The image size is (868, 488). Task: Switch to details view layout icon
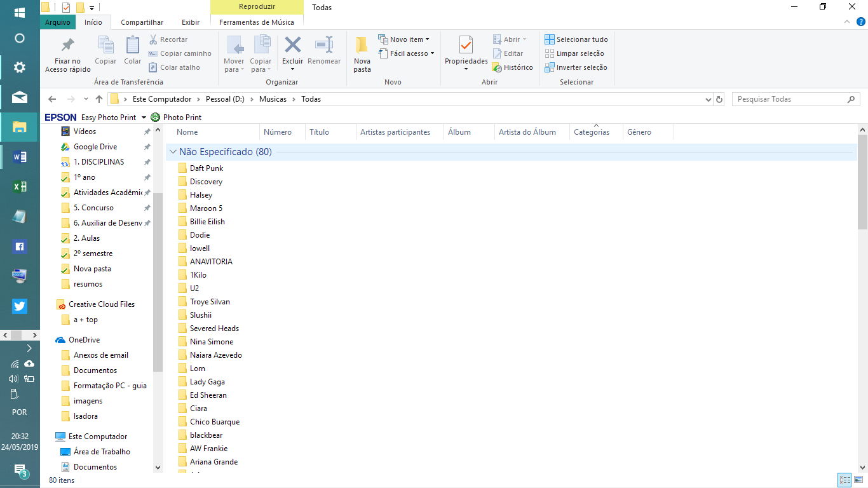point(844,480)
